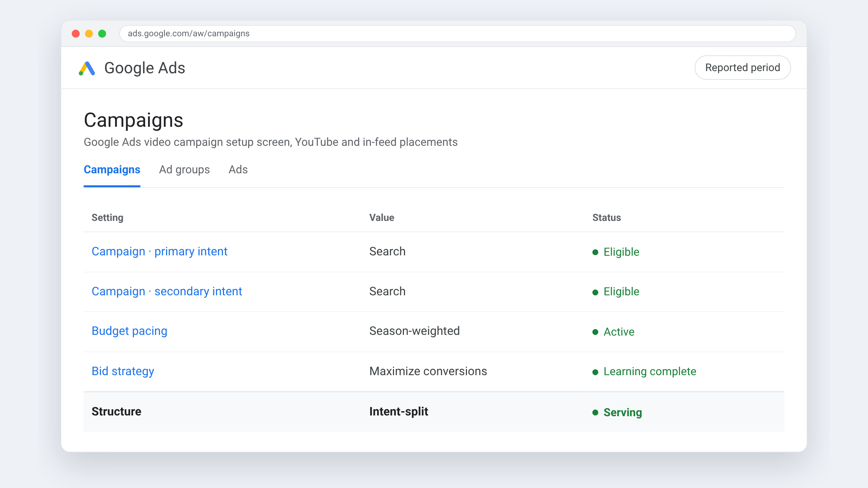This screenshot has height=488, width=868.
Task: Click Eligible status for secondary intent
Action: [616, 292]
